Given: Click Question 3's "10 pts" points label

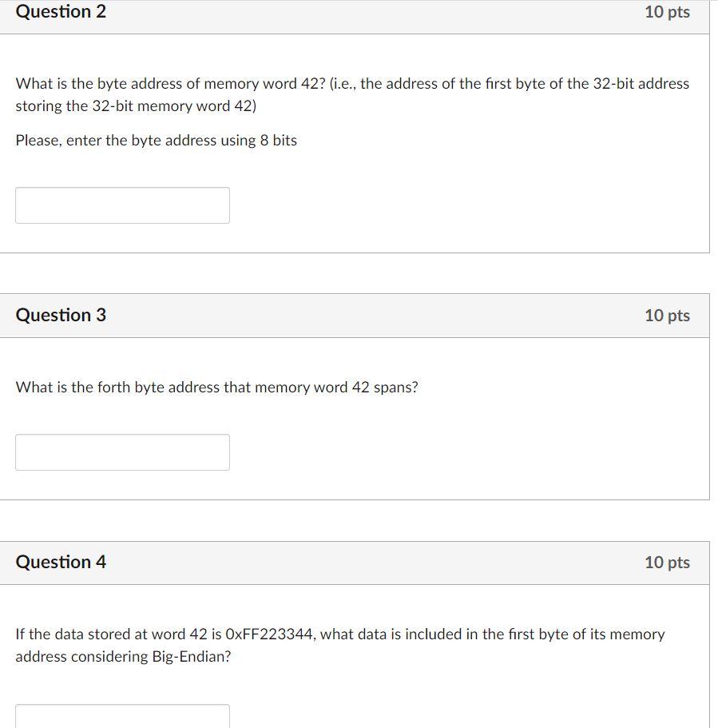Looking at the screenshot, I should click(667, 315).
